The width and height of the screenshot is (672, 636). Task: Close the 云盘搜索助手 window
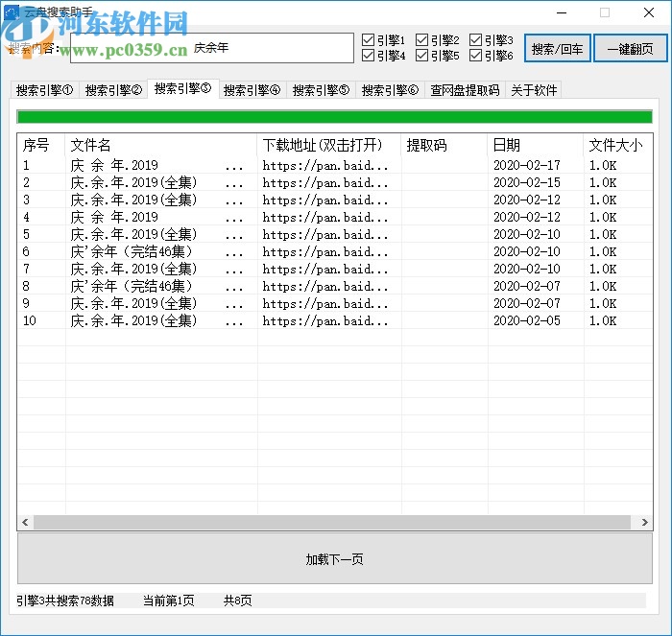648,12
